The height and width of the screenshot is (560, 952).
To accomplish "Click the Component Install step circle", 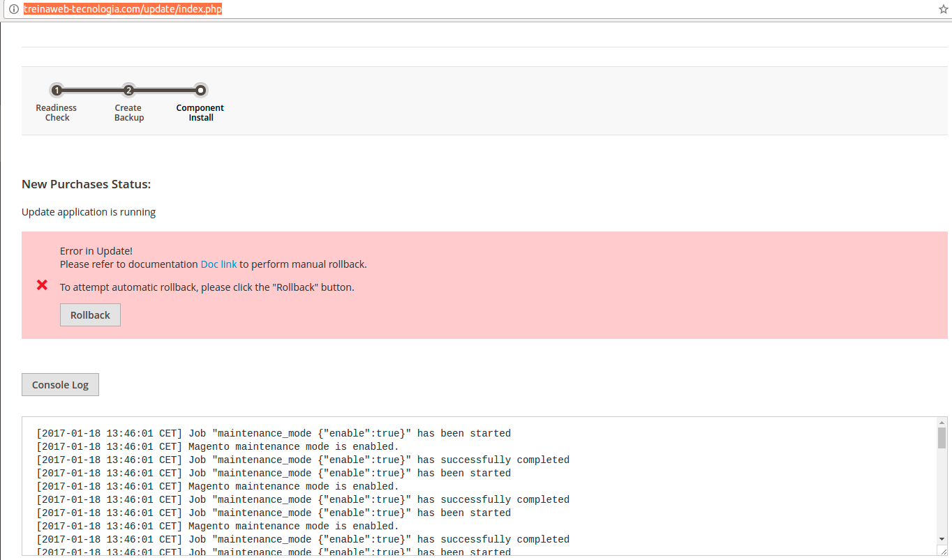I will 200,90.
